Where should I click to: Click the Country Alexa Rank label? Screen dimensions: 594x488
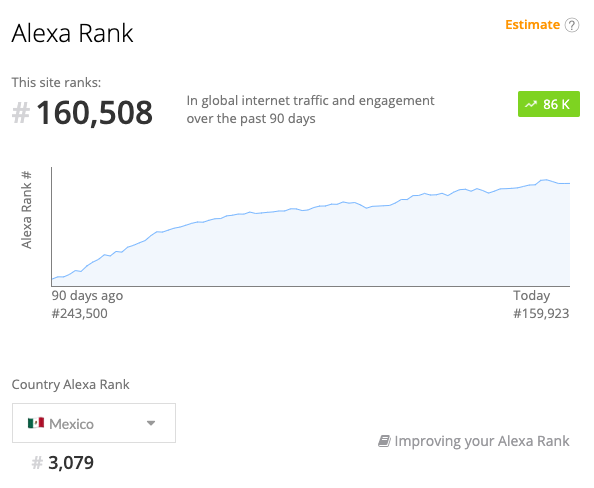coord(70,385)
